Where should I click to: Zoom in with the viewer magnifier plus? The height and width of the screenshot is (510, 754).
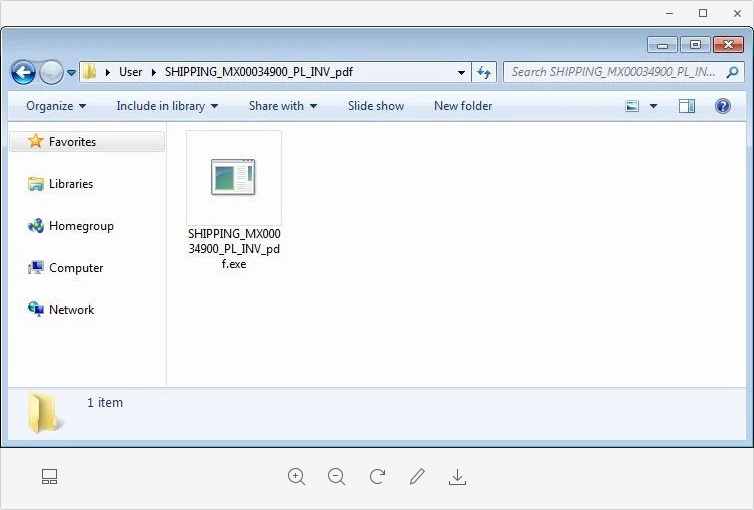[x=296, y=477]
